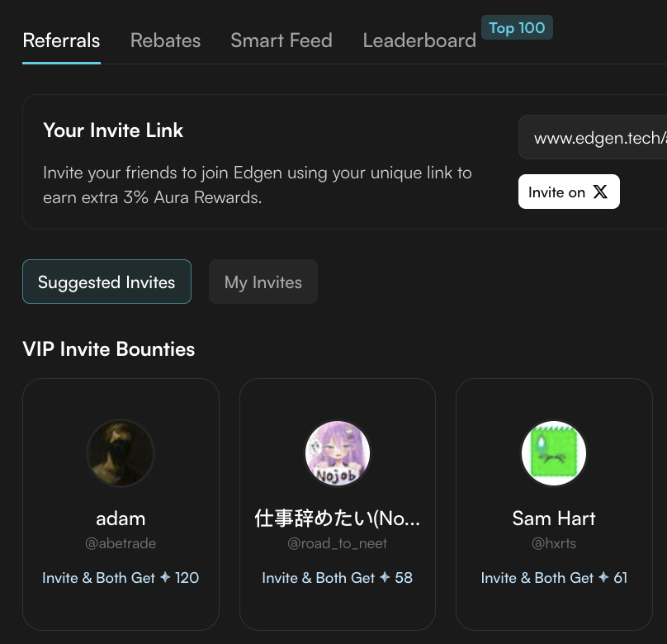Click Sam Hart's green avatar
Image resolution: width=667 pixels, height=644 pixels.
point(554,453)
